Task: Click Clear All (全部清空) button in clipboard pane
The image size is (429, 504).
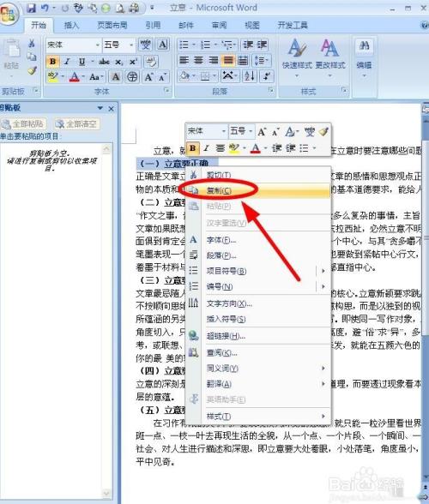Action: point(76,123)
